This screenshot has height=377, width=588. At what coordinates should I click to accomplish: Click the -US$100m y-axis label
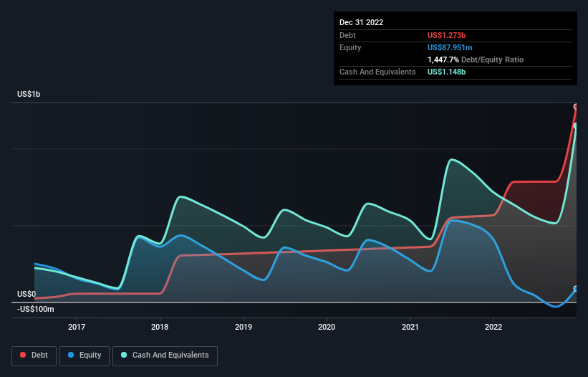[x=36, y=309]
